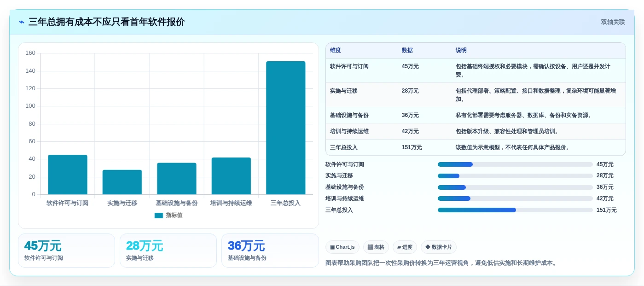Click the 实施与迁移 progress bar
644x286 pixels.
tap(515, 176)
